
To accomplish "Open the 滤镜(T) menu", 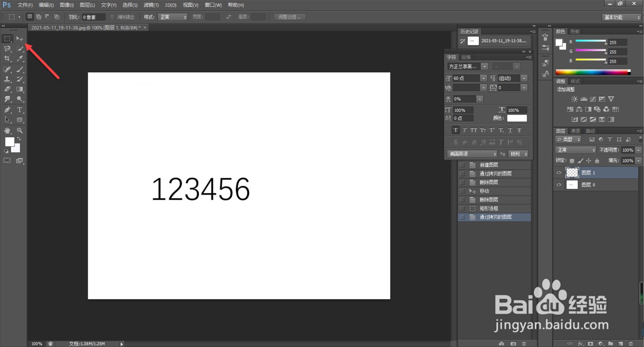I will point(151,5).
